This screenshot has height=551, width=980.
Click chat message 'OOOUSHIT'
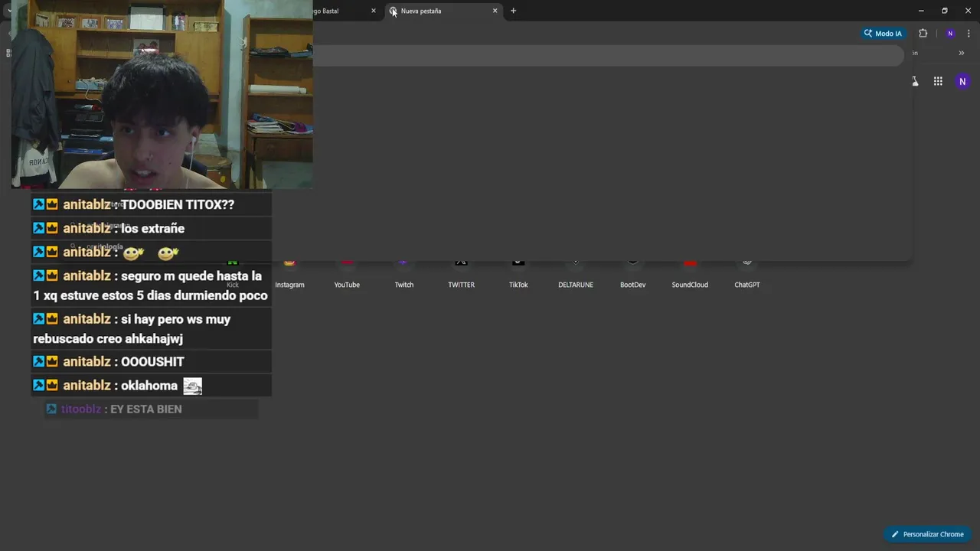point(152,361)
